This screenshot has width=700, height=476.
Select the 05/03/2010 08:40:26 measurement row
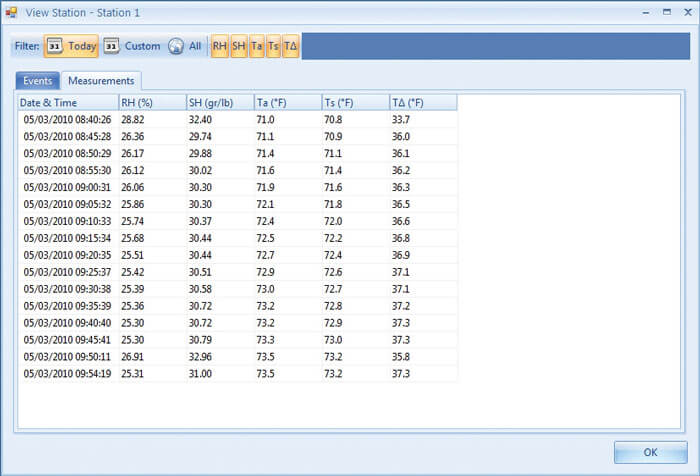pos(66,119)
